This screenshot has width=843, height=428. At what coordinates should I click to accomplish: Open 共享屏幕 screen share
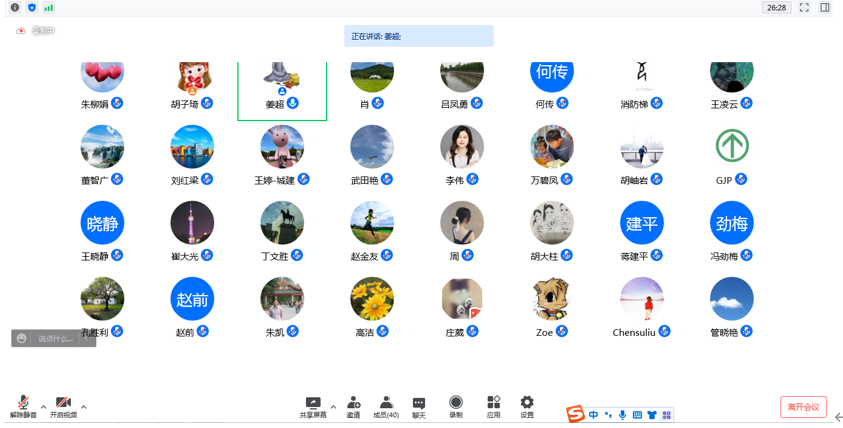(x=313, y=406)
